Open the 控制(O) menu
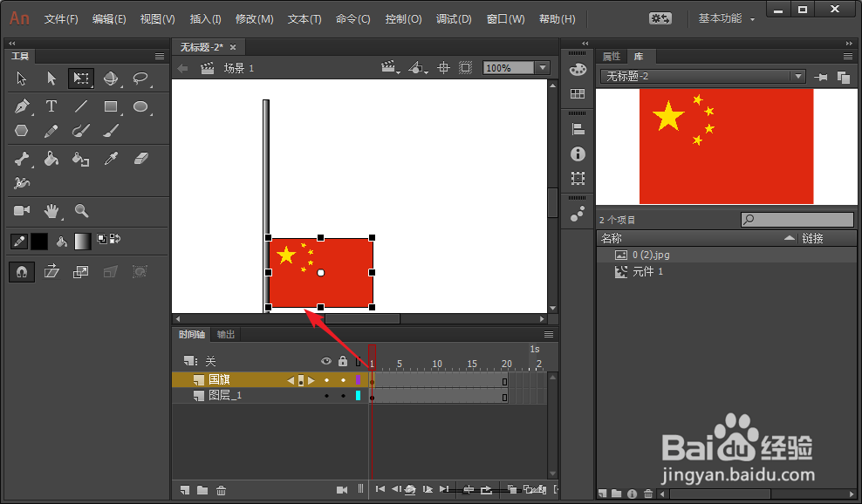The width and height of the screenshot is (862, 504). [x=403, y=19]
